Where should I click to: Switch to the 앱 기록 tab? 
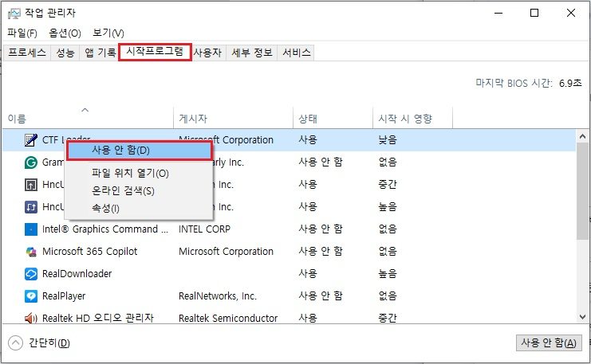[100, 53]
